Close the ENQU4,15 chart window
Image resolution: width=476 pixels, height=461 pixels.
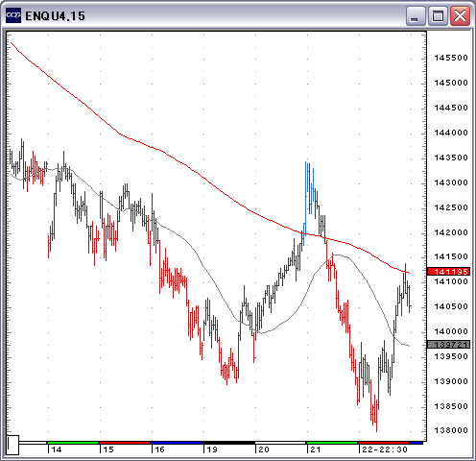460,15
